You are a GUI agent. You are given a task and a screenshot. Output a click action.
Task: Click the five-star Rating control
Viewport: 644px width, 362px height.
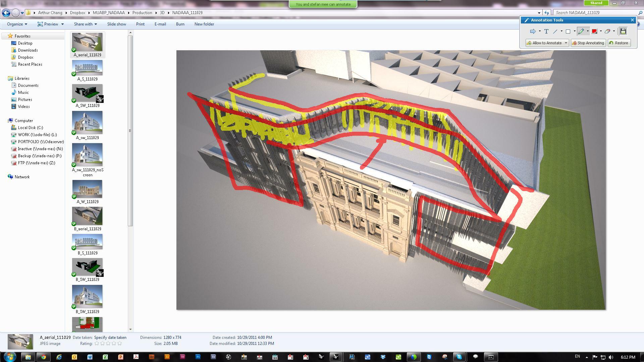click(108, 344)
